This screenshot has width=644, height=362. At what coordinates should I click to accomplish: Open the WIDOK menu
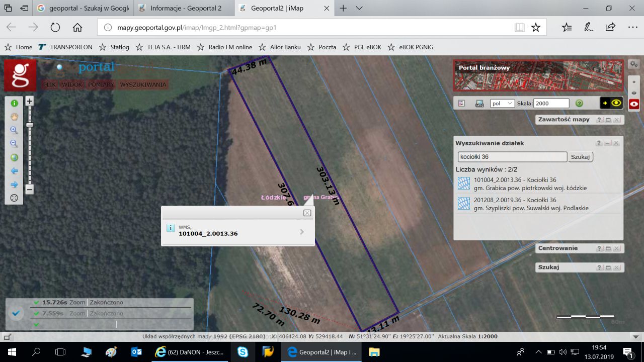[x=72, y=84]
